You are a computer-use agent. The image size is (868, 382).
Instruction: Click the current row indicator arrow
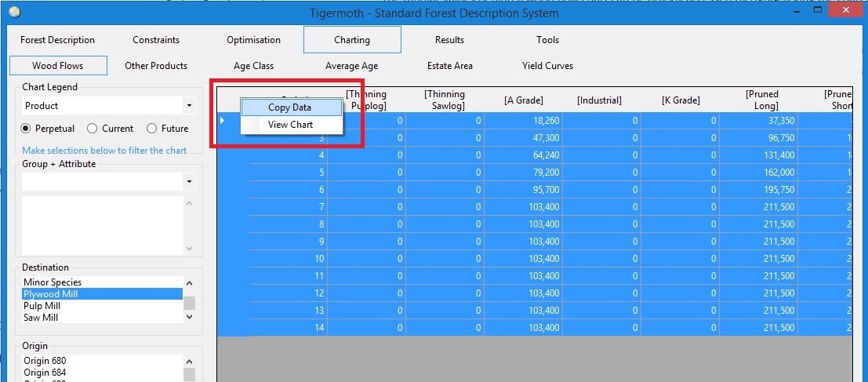coord(223,120)
